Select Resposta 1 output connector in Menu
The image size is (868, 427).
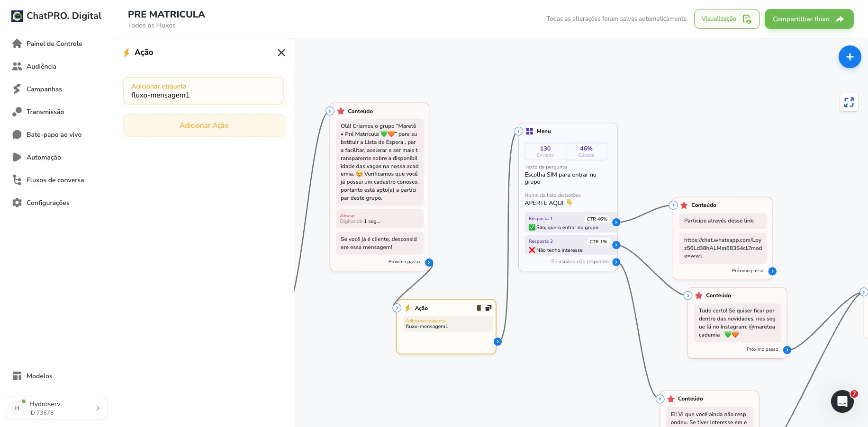pos(616,222)
